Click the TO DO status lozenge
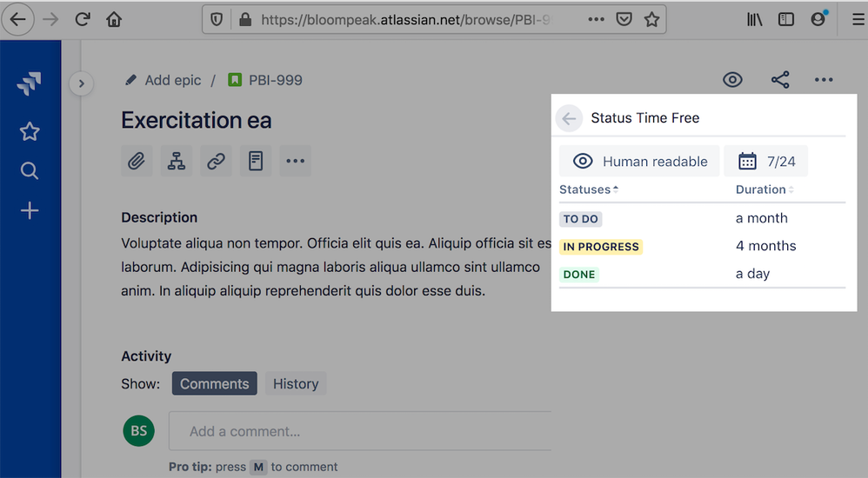 coord(581,219)
